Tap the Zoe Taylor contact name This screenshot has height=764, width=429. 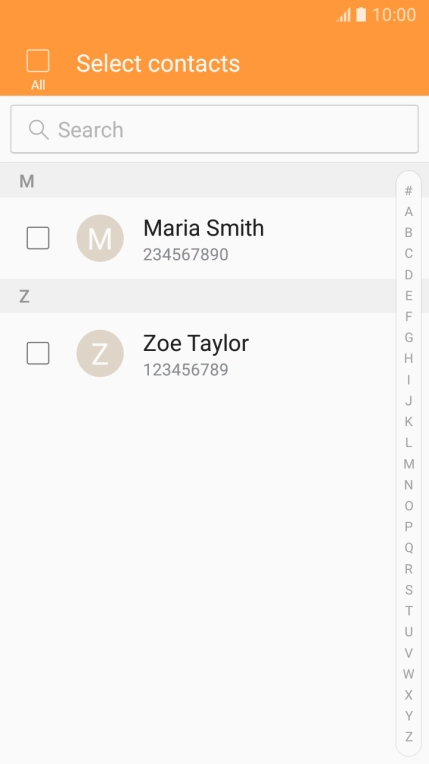[196, 344]
